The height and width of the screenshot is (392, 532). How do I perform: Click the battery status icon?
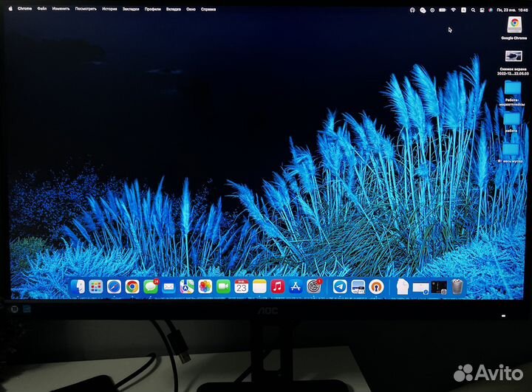click(443, 10)
